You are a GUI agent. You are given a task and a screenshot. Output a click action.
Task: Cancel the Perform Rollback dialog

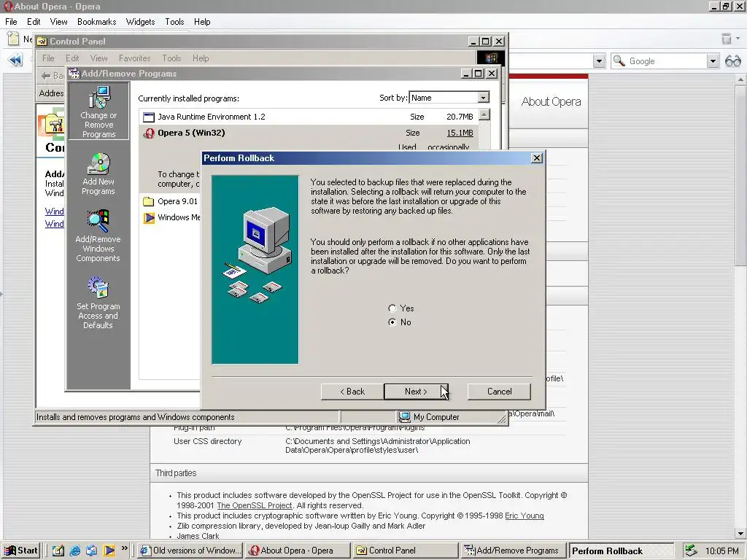click(x=499, y=392)
